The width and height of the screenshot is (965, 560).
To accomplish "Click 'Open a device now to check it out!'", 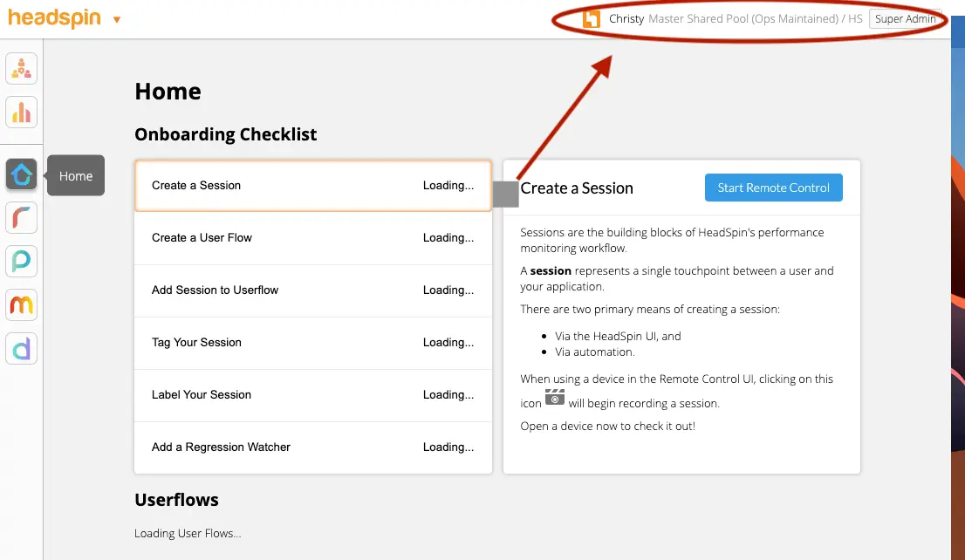I will tap(607, 426).
